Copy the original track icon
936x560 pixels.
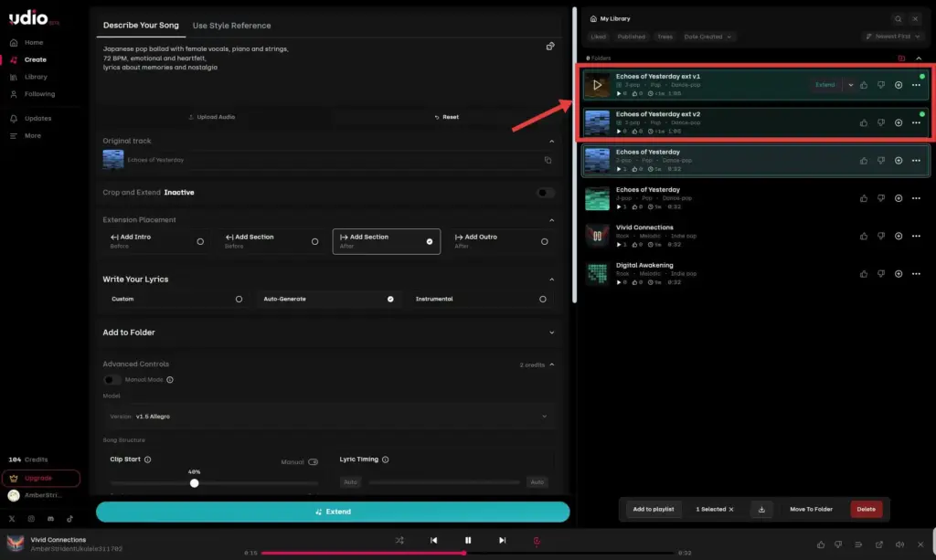tap(548, 160)
